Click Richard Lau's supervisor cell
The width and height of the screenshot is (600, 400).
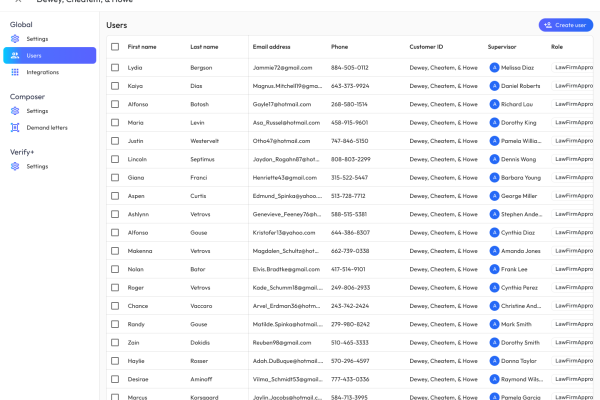pos(516,104)
